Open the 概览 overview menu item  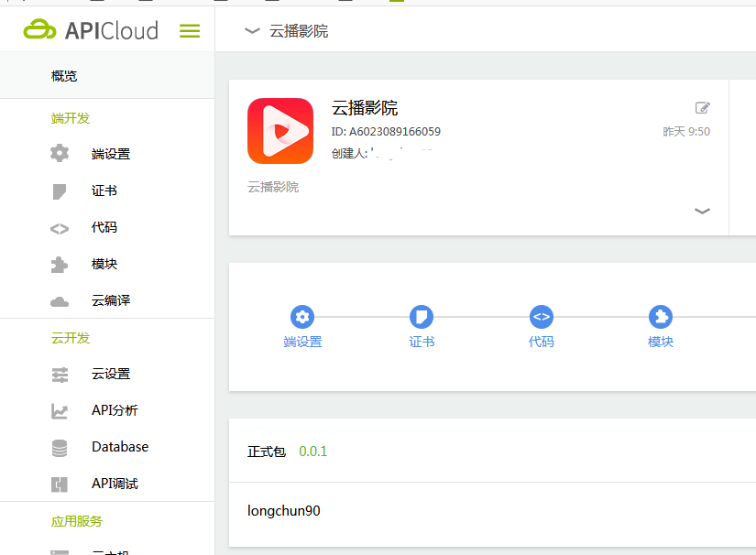64,76
